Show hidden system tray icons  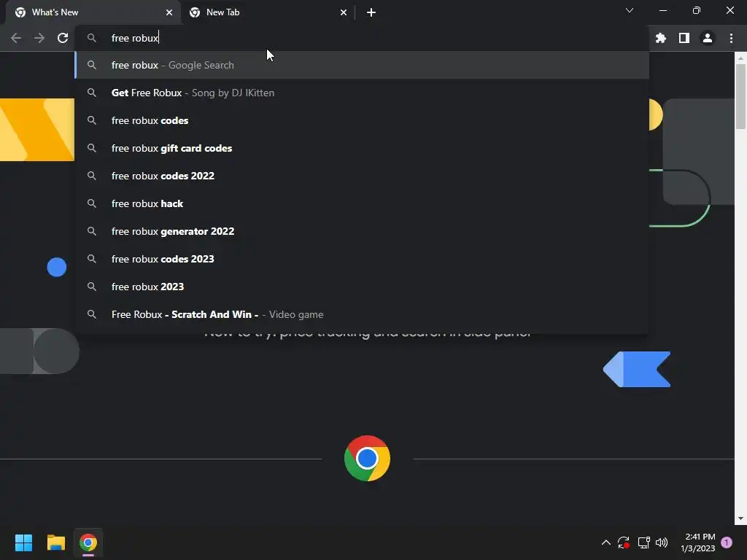tap(606, 542)
